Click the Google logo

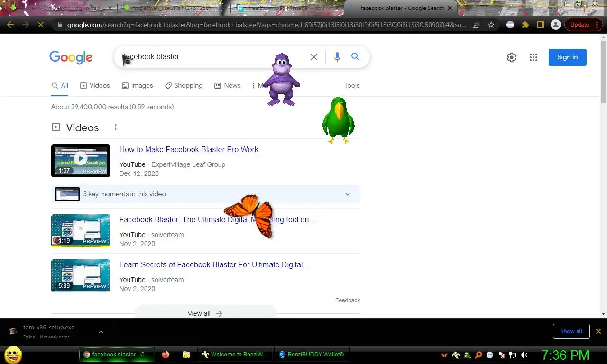71,57
